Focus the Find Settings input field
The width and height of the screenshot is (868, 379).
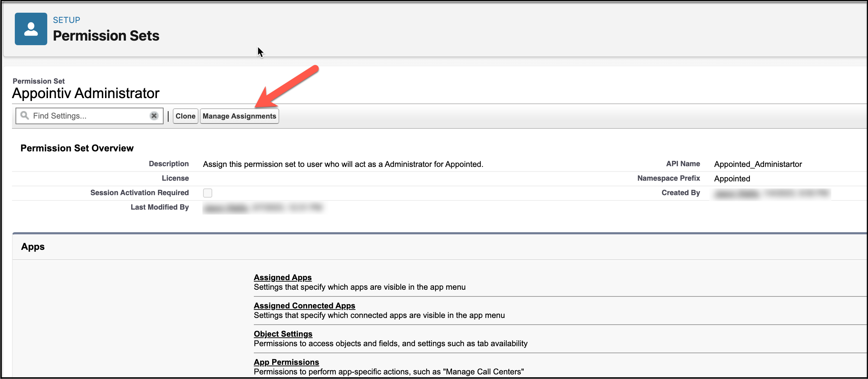coord(89,116)
